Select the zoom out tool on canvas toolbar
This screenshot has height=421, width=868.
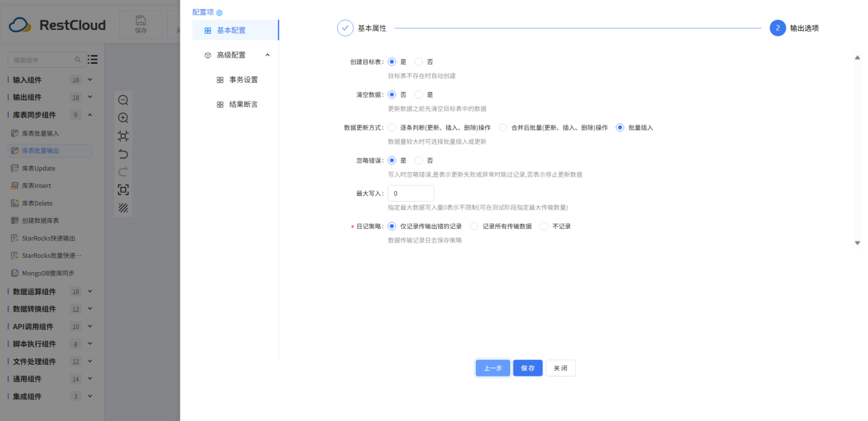tap(123, 100)
